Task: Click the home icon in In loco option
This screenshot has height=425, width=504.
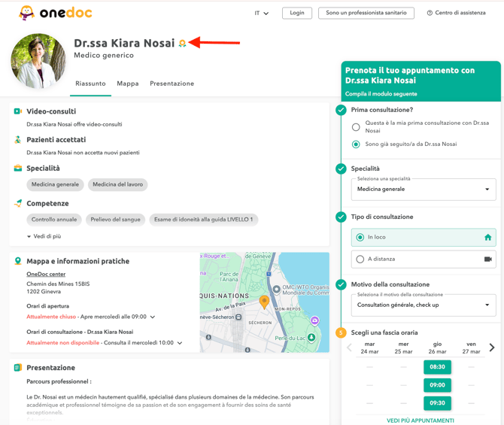Action: point(487,238)
